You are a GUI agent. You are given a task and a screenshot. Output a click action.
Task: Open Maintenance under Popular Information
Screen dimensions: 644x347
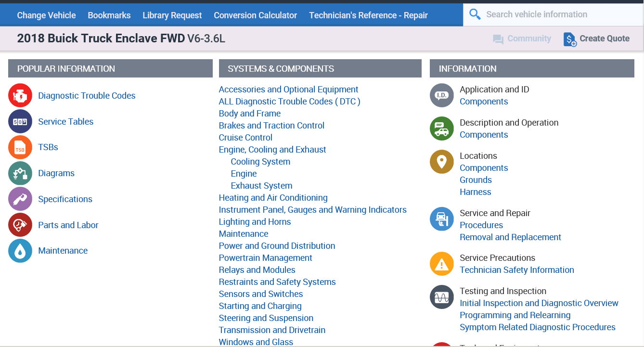[x=63, y=251]
